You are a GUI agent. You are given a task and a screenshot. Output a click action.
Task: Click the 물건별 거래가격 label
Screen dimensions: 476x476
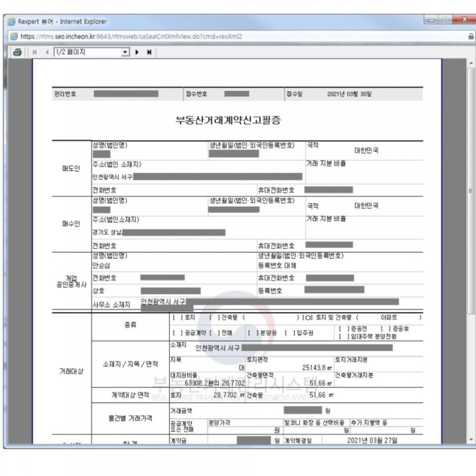(x=130, y=418)
